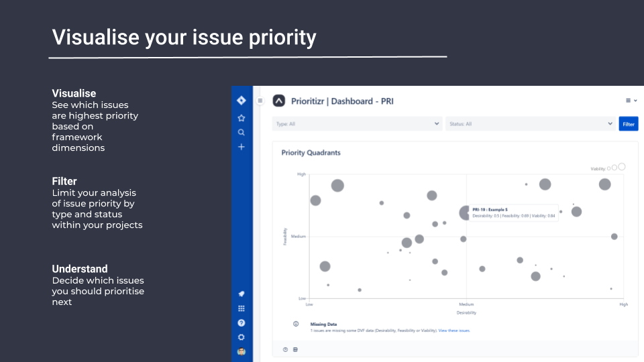Click the Prioritizr | Dashboard - PRI title
This screenshot has width=644, height=362.
coord(342,101)
